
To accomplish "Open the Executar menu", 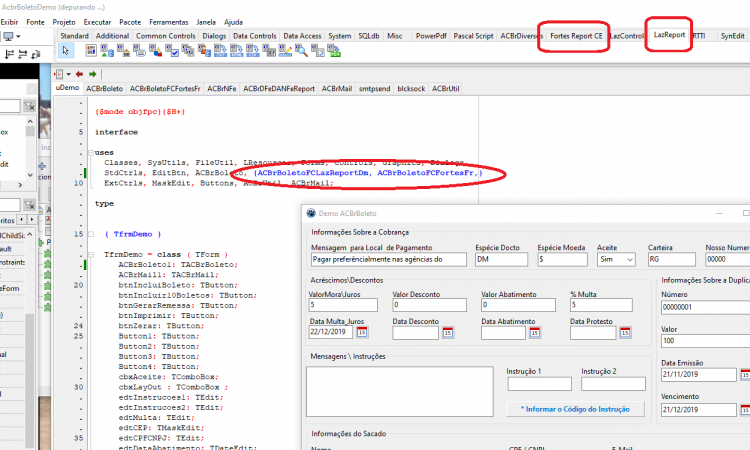I will tap(97, 22).
